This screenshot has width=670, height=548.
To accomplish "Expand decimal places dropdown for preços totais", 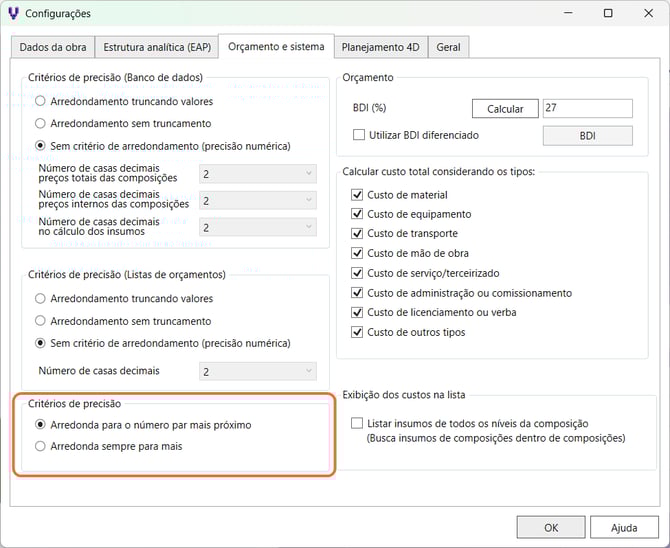I will (x=257, y=174).
